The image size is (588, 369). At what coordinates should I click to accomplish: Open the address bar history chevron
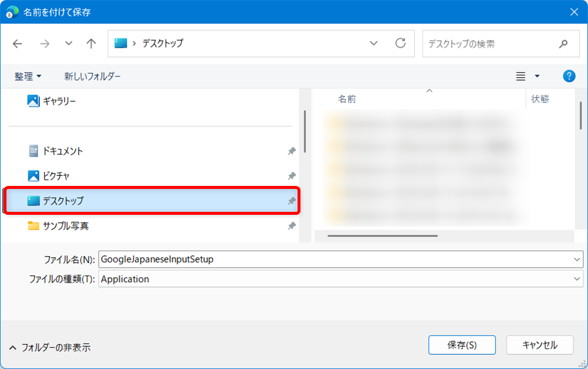[x=374, y=43]
